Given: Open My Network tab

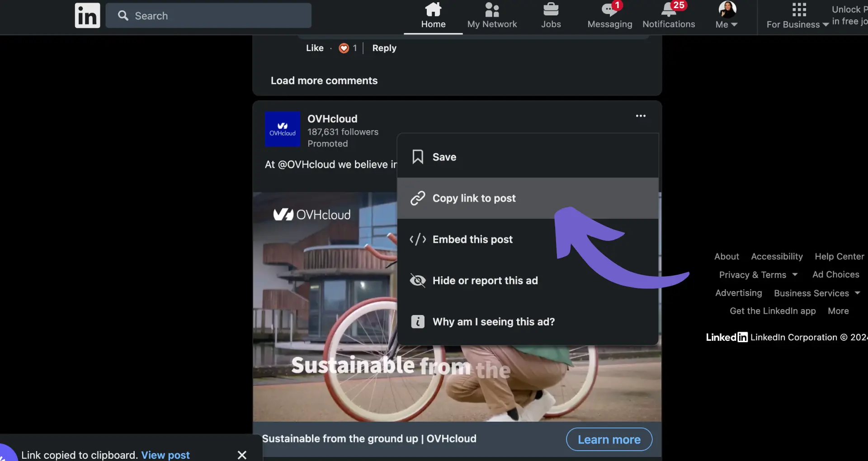Looking at the screenshot, I should [x=492, y=16].
